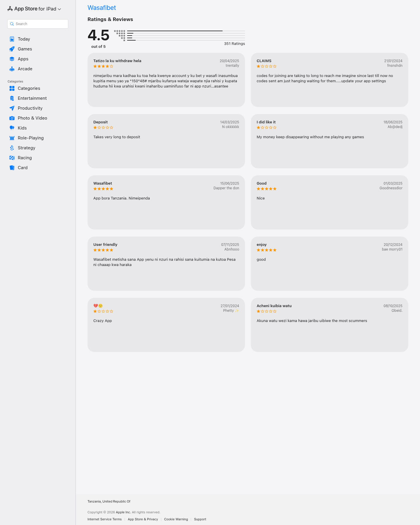
Task: Click the date 08/10/2025 on Obeid's review
Action: point(393,306)
